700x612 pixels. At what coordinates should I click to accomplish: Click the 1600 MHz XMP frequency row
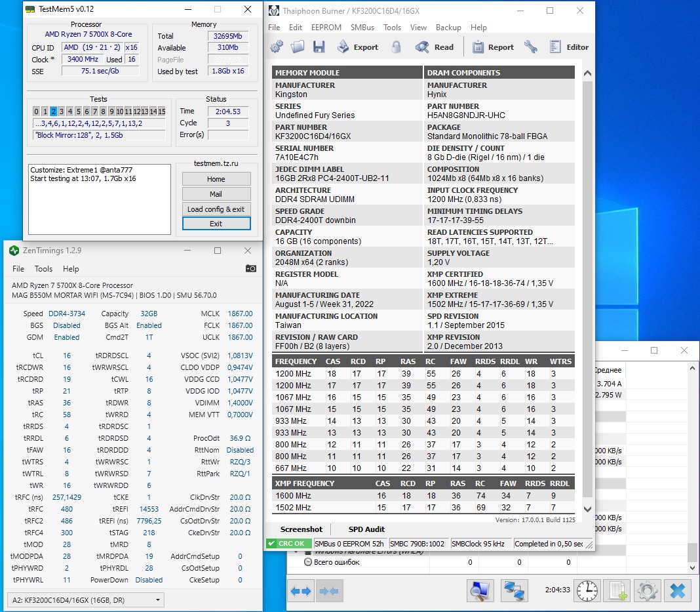tap(423, 495)
